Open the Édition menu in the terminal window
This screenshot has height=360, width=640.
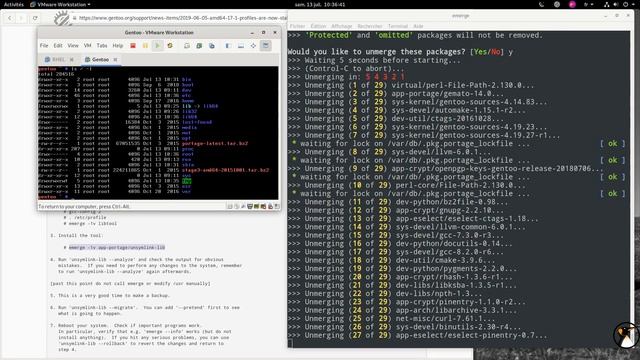click(x=318, y=26)
